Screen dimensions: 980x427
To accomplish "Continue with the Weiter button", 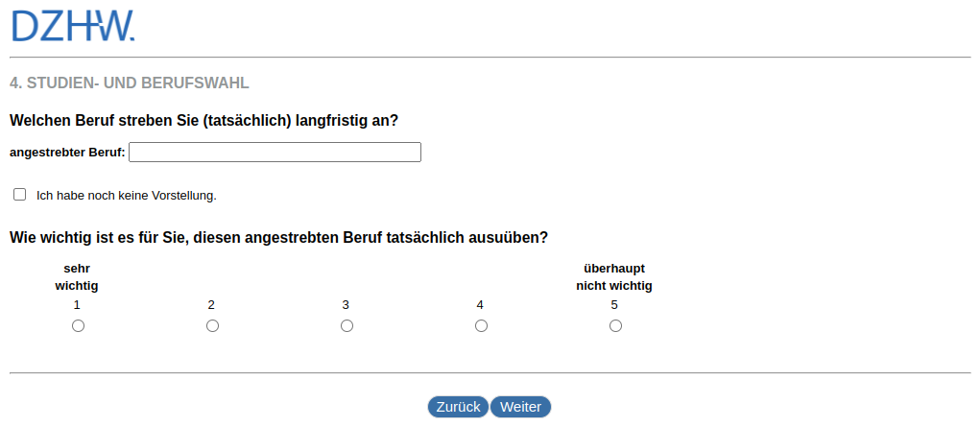I will 520,407.
